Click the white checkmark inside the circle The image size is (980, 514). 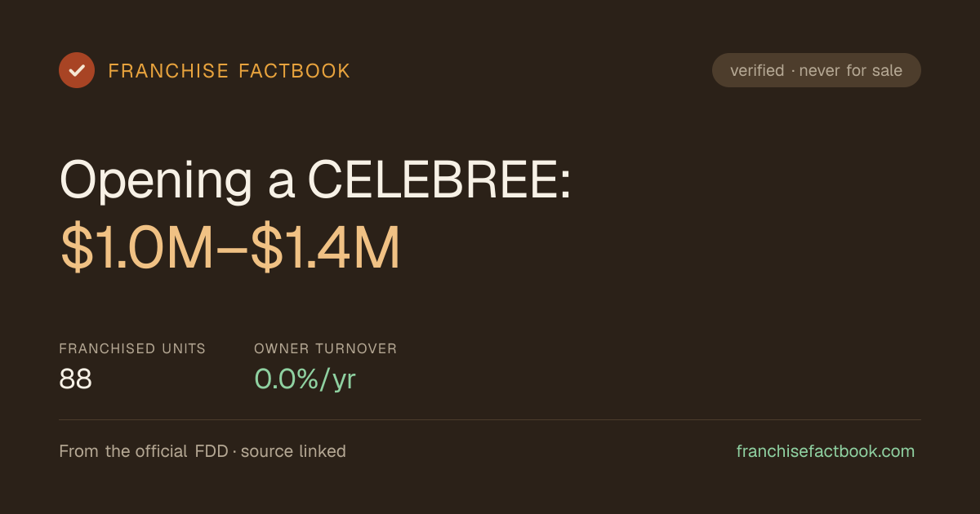coord(77,70)
